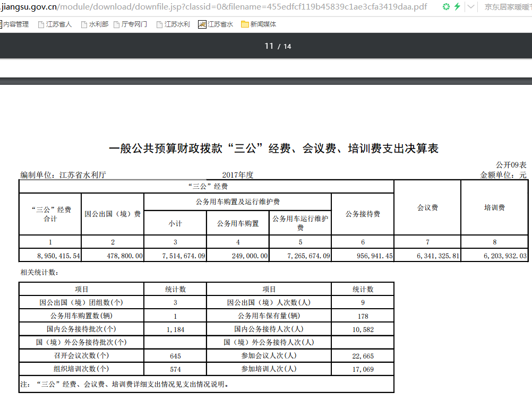Click the favicon beside 江苏省水
The width and height of the screenshot is (532, 401).
[202, 24]
